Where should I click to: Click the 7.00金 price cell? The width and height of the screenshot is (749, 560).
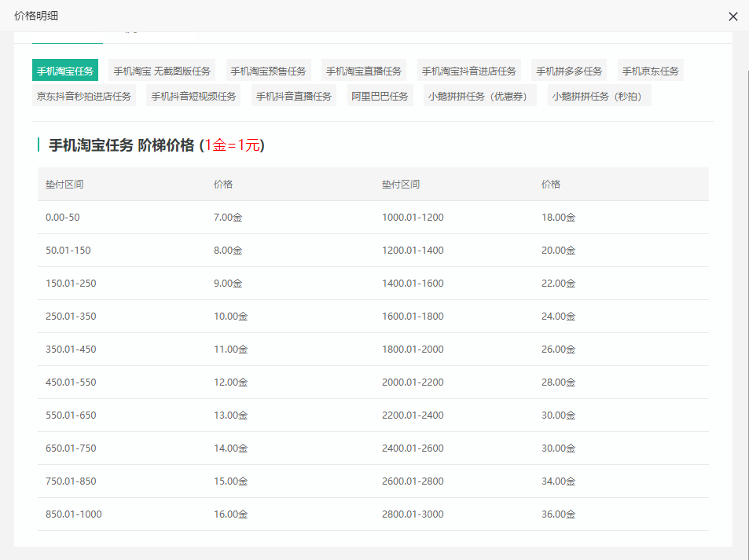[228, 218]
